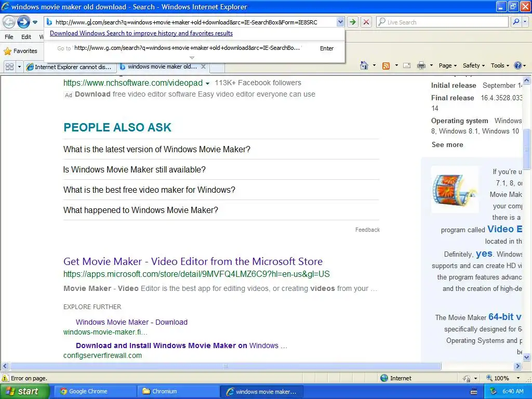Viewport: 532px width, 399px height.
Task: Click the horizontal scrollbar thumb
Action: tap(225, 366)
